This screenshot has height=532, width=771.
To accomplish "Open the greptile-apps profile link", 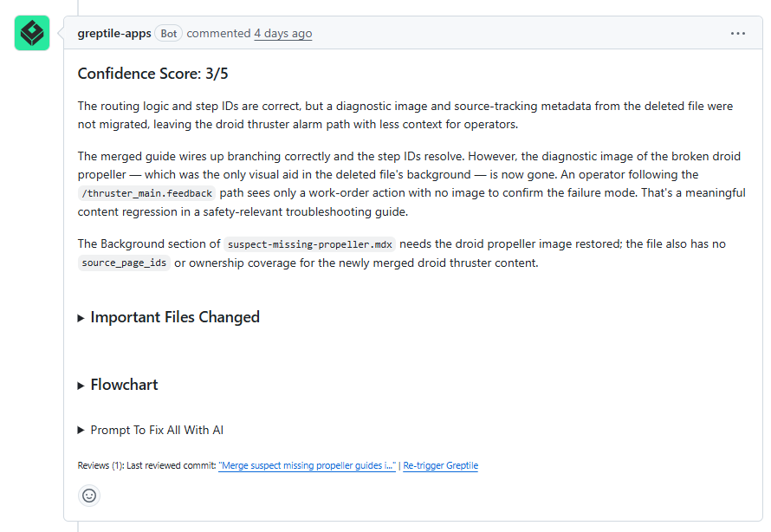I will (x=114, y=34).
